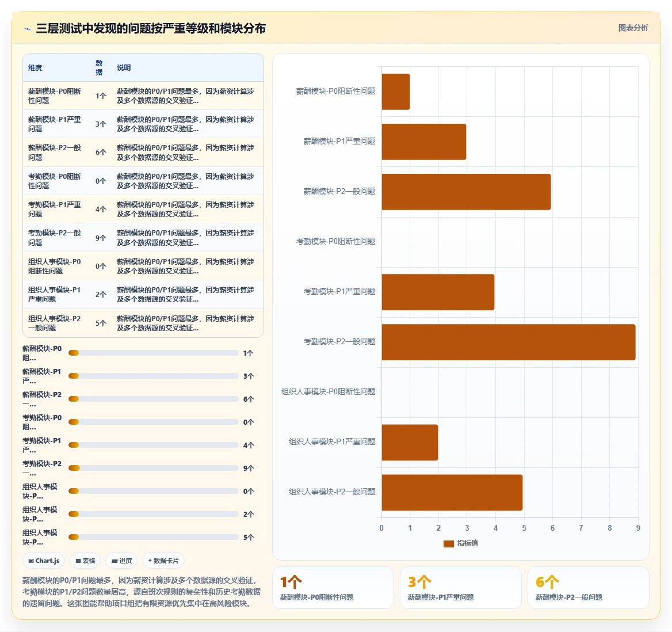This screenshot has height=632, width=672.
Task: Click the progress bar showing 9个
Action: click(x=154, y=468)
